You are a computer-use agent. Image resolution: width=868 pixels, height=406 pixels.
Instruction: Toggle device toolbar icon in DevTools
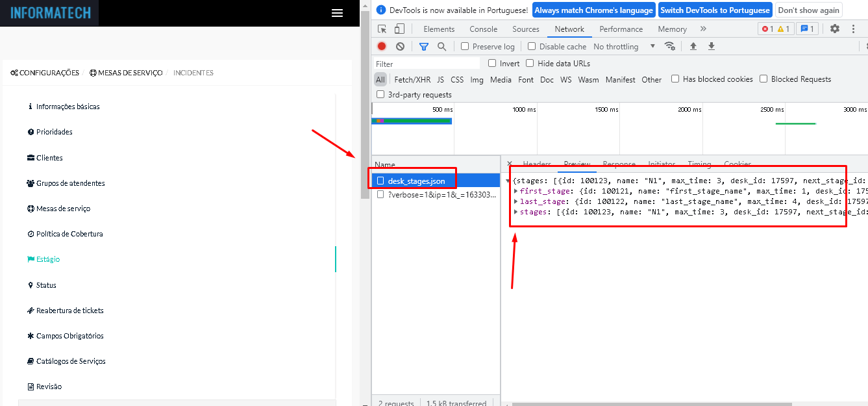click(x=399, y=29)
